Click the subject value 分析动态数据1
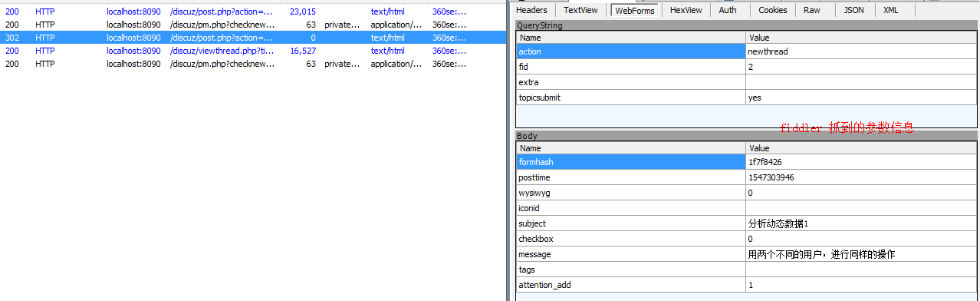This screenshot has width=980, height=301. click(862, 223)
